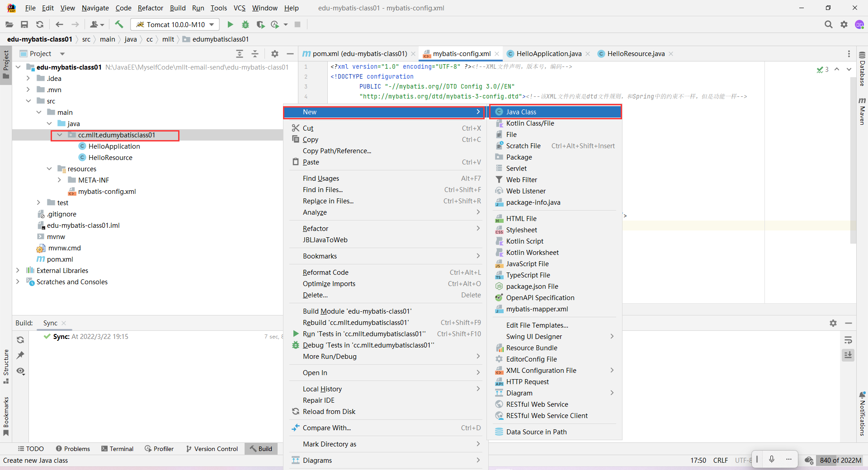This screenshot has height=470, width=868.
Task: Collapse the edu-mybatis-class01 project root
Action: (x=18, y=67)
